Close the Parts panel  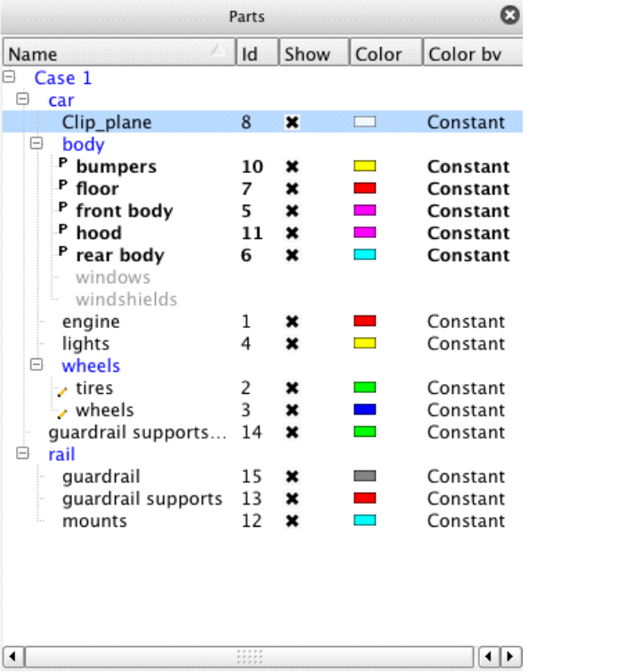[509, 15]
